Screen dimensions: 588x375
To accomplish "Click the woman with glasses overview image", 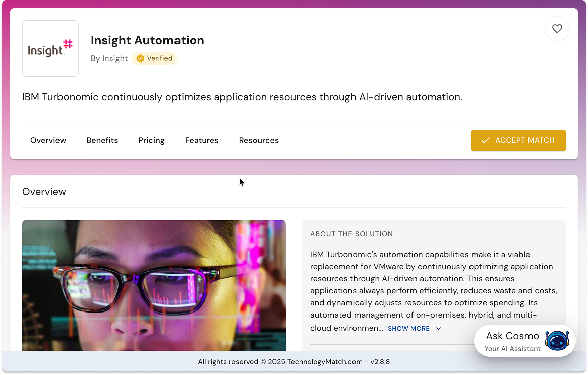I will (x=154, y=285).
